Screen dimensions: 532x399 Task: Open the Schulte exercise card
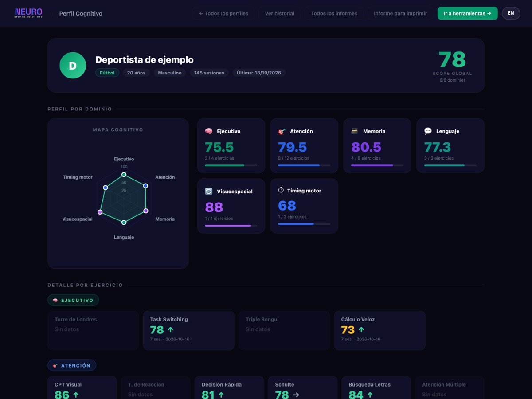(302, 388)
